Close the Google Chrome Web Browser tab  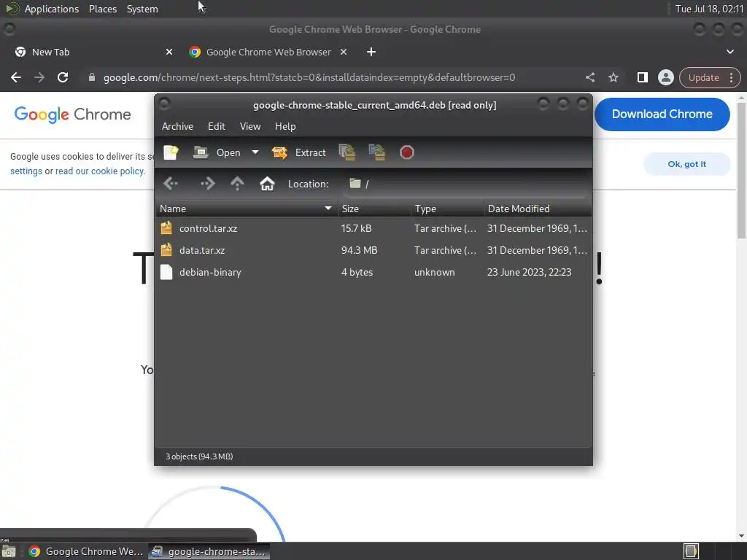click(x=344, y=52)
